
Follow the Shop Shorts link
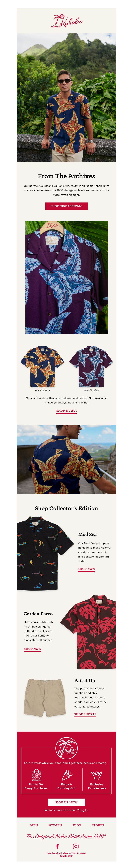pyautogui.click(x=85, y=714)
